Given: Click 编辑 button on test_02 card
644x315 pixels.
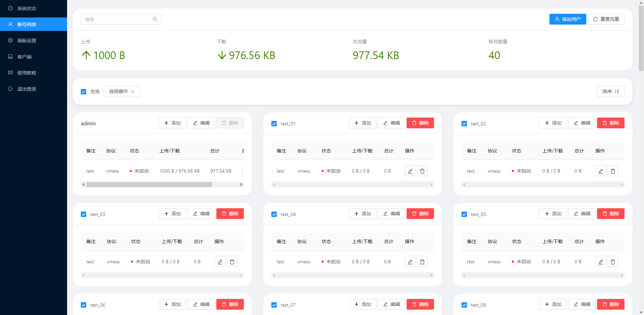Looking at the screenshot, I should click(x=582, y=123).
